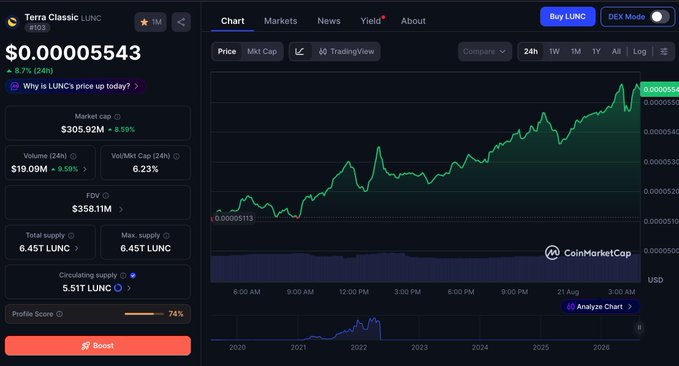This screenshot has height=366, width=679.
Task: Click verified badge beside Circulating supply
Action: click(x=133, y=275)
